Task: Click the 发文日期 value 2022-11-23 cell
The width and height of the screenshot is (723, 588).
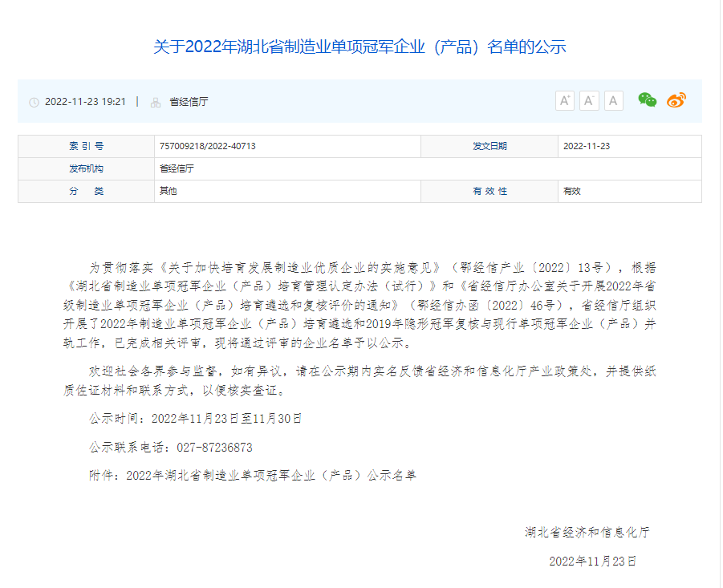Action: point(587,146)
